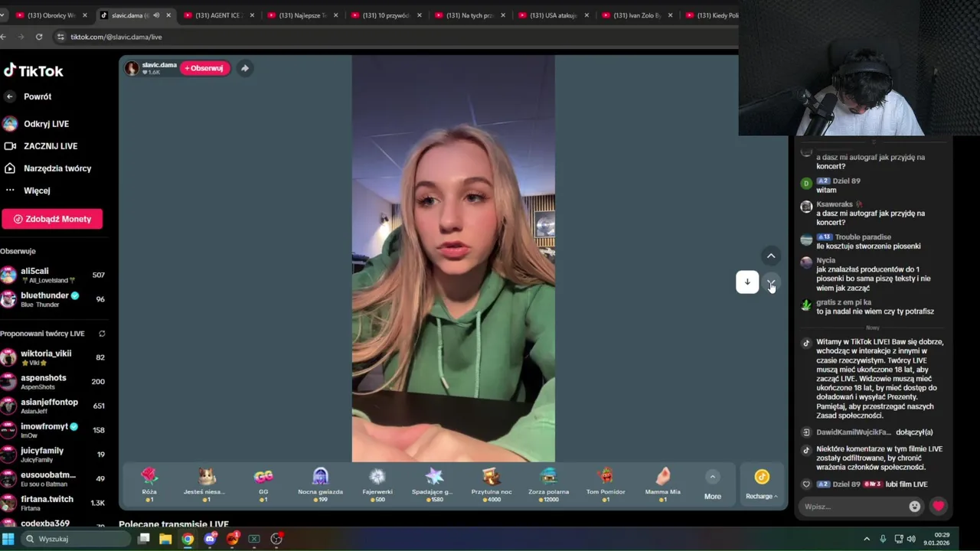Send the GG gift
The width and height of the screenshot is (980, 551).
point(263,484)
